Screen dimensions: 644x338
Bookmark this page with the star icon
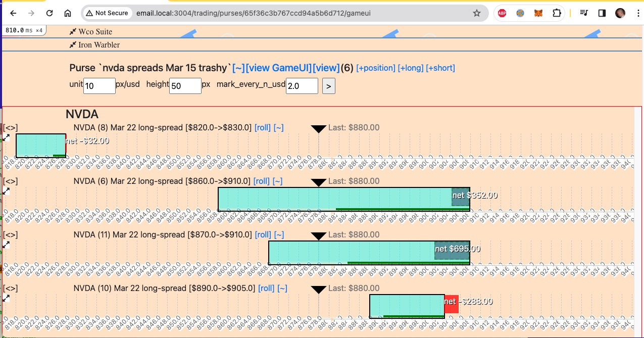click(x=477, y=13)
